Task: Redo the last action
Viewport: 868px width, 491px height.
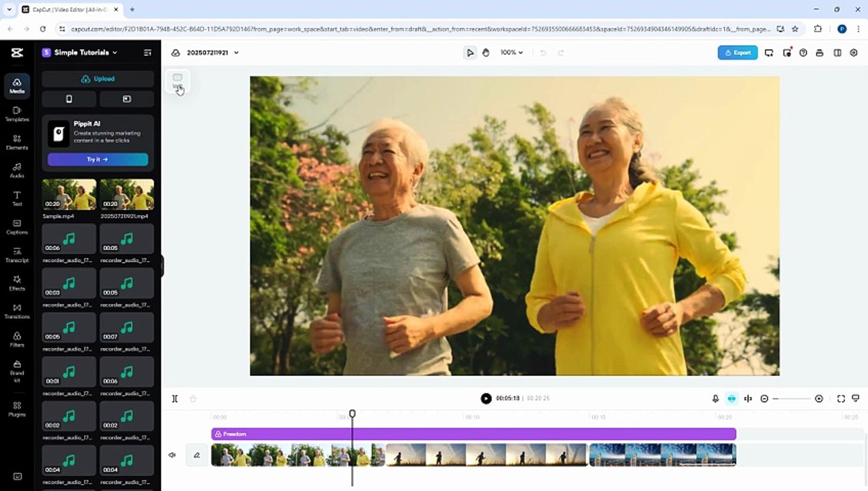Action: pyautogui.click(x=561, y=53)
